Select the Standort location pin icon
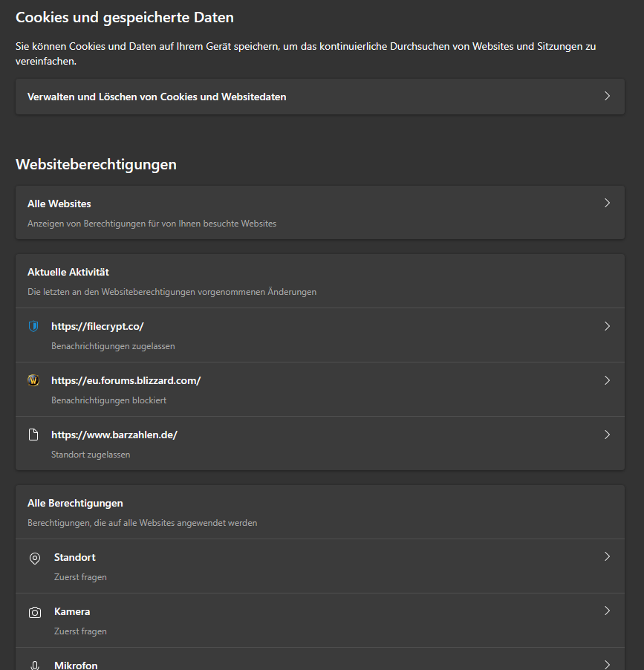 tap(34, 556)
